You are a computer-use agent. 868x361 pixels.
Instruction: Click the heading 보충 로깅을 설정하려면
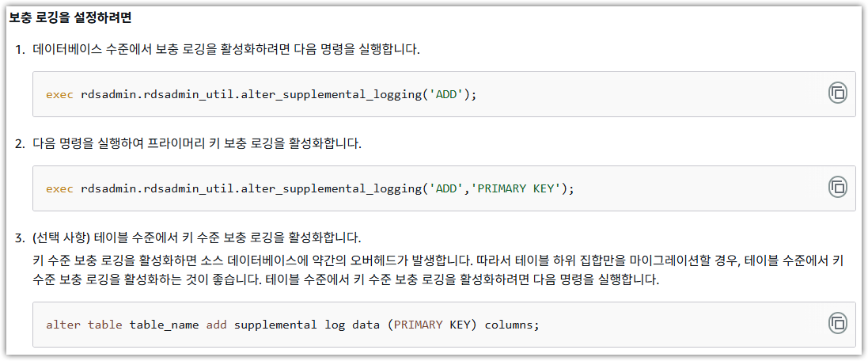pos(70,16)
